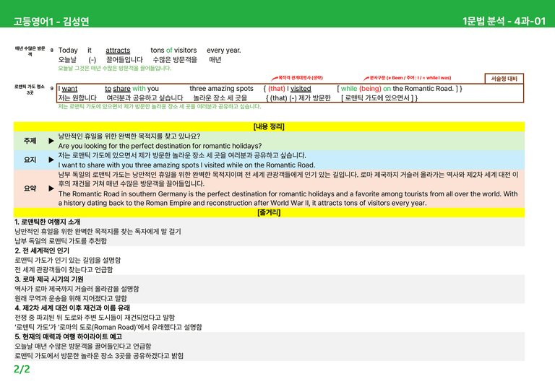
Task: Click the heading 3. 로마 제국 시기의 기원
Action: [x=49, y=279]
